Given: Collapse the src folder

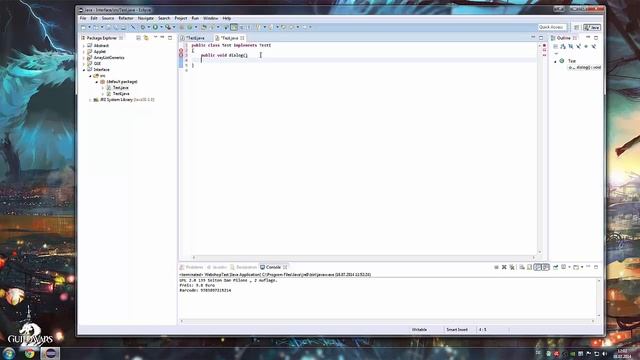Looking at the screenshot, I should click(x=90, y=76).
